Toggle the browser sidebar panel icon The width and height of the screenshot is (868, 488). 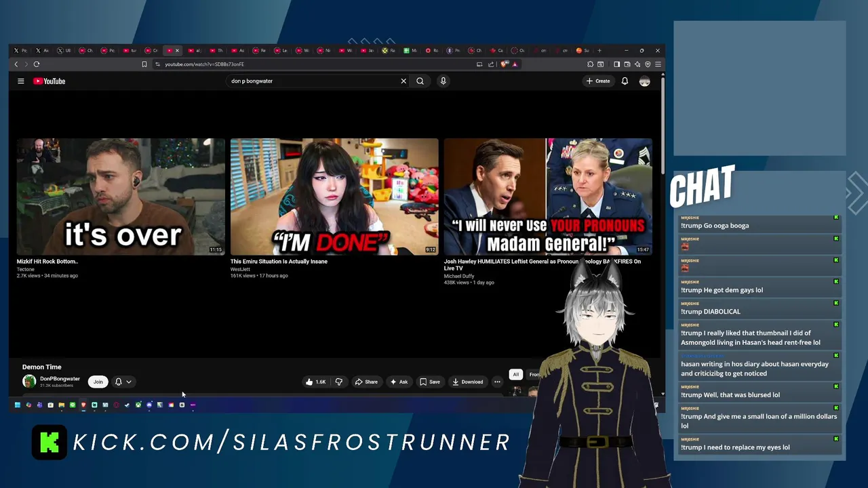click(616, 64)
